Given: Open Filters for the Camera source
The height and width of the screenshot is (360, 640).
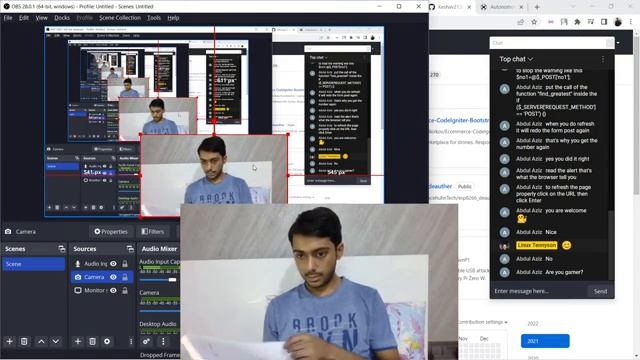Looking at the screenshot, I should click(153, 231).
